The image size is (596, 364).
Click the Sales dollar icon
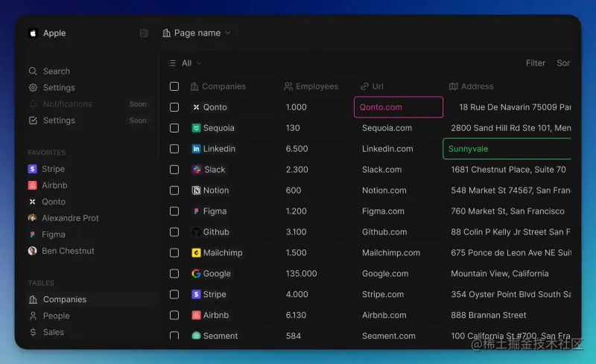[x=33, y=332]
